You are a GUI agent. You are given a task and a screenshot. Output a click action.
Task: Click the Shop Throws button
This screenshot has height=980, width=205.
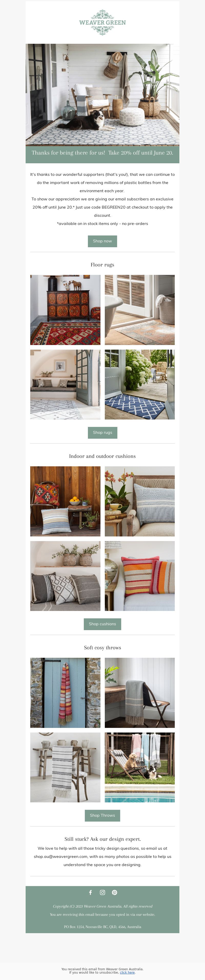[102, 815]
